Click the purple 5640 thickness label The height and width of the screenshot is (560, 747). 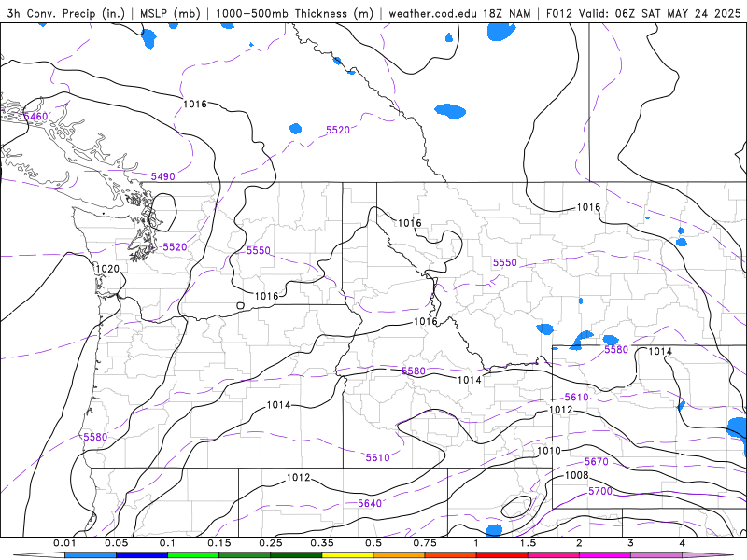pos(370,503)
